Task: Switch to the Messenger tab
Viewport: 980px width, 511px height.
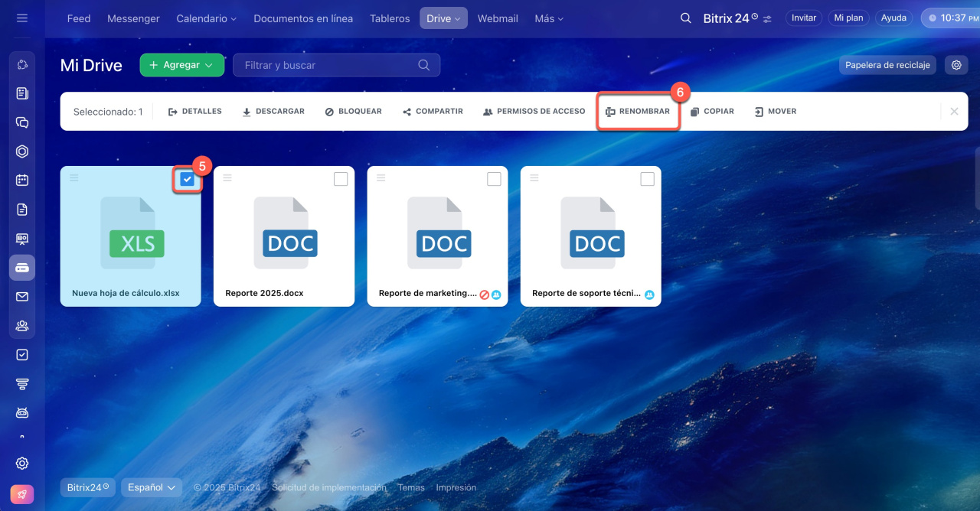Action: [133, 18]
